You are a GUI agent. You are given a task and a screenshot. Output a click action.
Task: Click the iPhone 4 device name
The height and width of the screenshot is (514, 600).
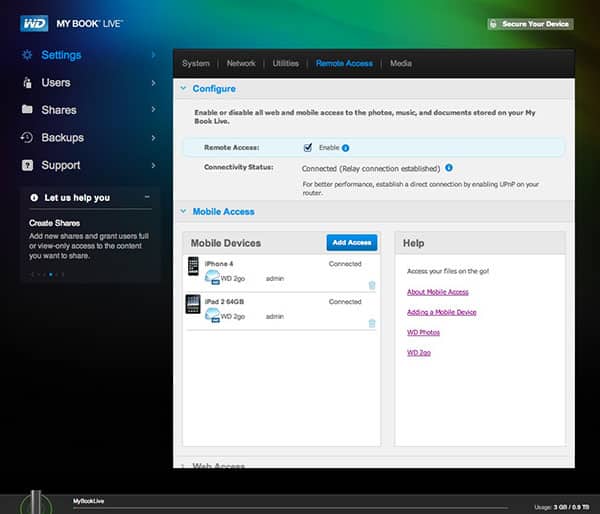click(x=219, y=264)
